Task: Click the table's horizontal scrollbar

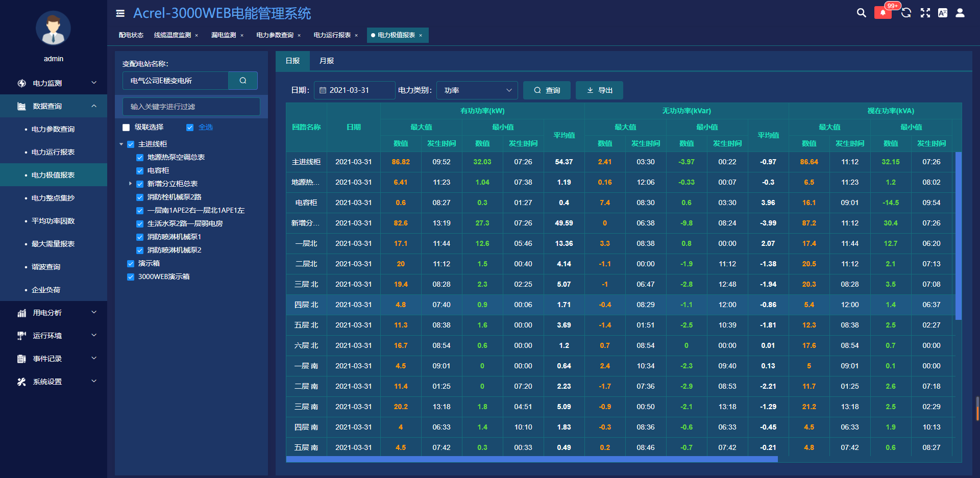Action: click(x=532, y=459)
